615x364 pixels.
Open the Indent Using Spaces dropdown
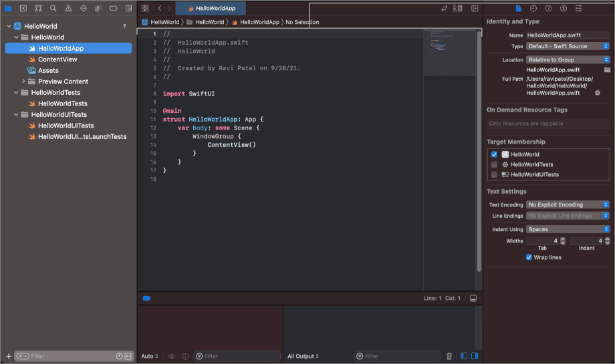coord(568,229)
